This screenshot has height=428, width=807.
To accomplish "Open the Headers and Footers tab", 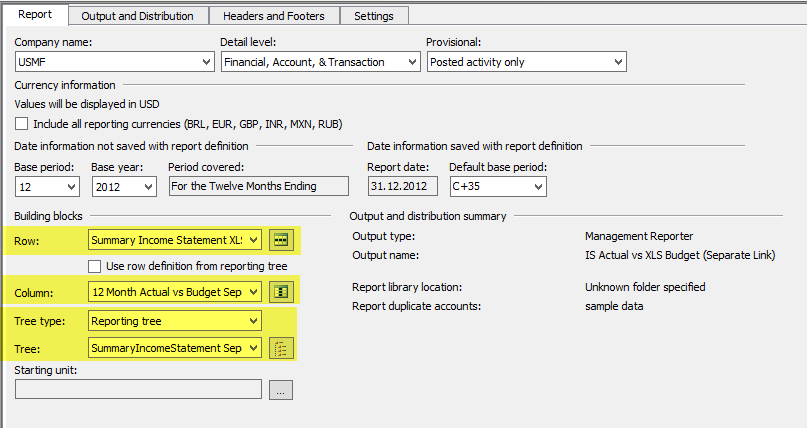I will point(274,15).
